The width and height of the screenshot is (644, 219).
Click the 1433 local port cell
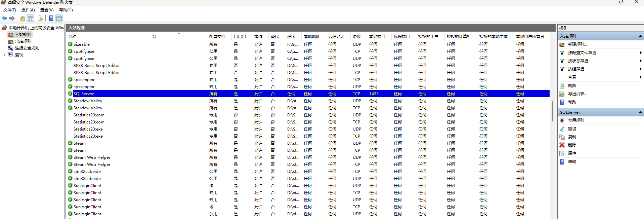click(374, 94)
